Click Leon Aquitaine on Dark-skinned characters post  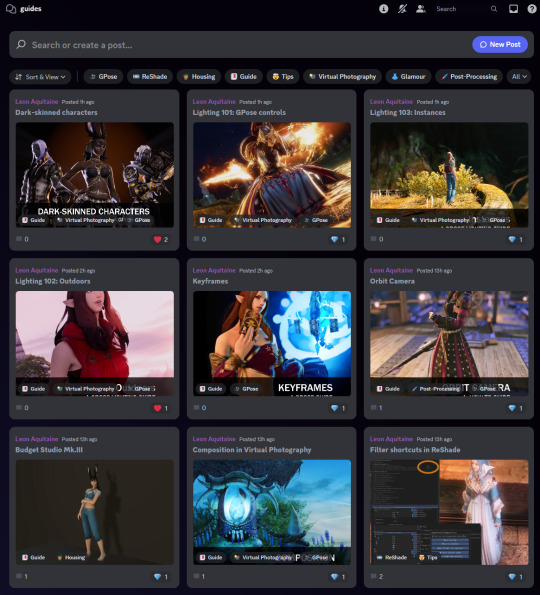36,102
